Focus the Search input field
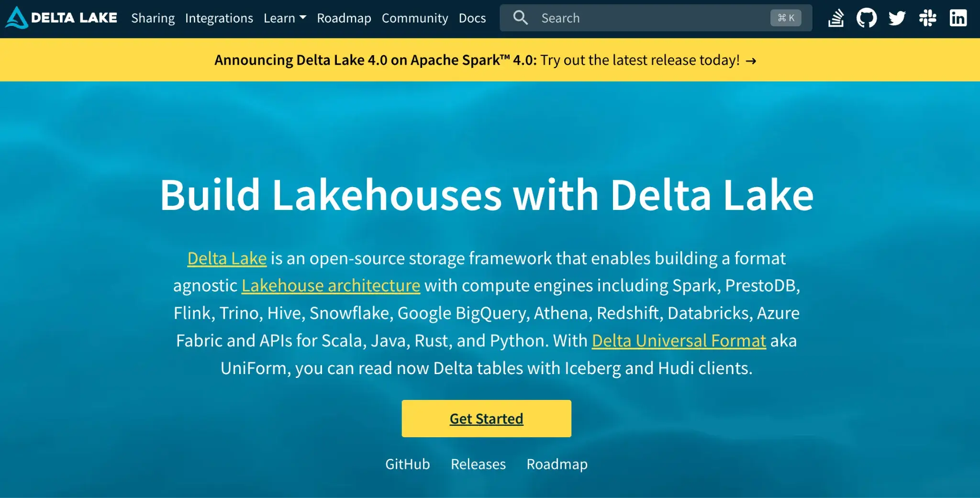980x498 pixels. (x=651, y=18)
